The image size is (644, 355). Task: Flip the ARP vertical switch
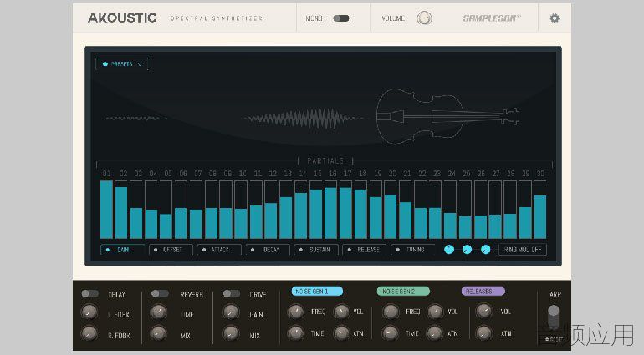[553, 317]
